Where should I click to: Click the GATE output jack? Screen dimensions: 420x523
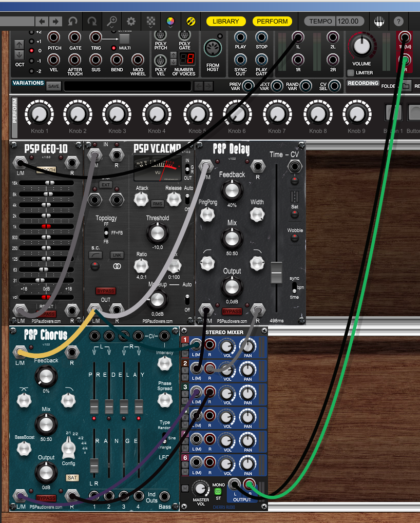[x=74, y=37]
